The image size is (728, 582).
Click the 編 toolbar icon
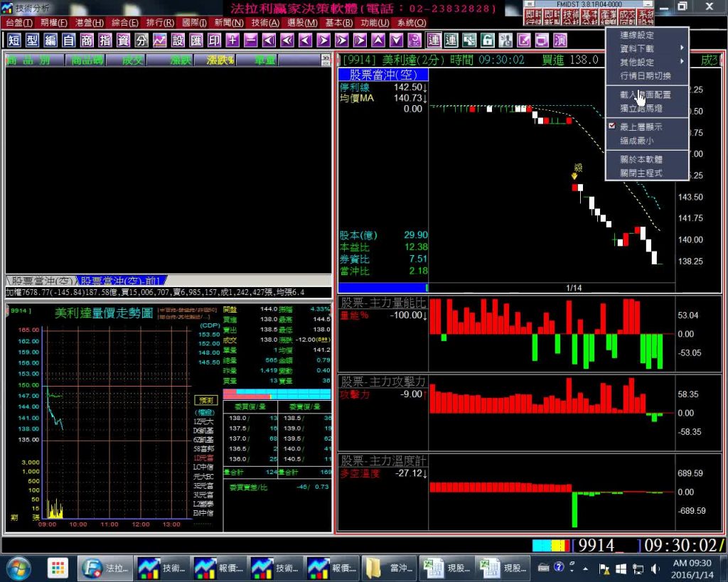point(50,41)
